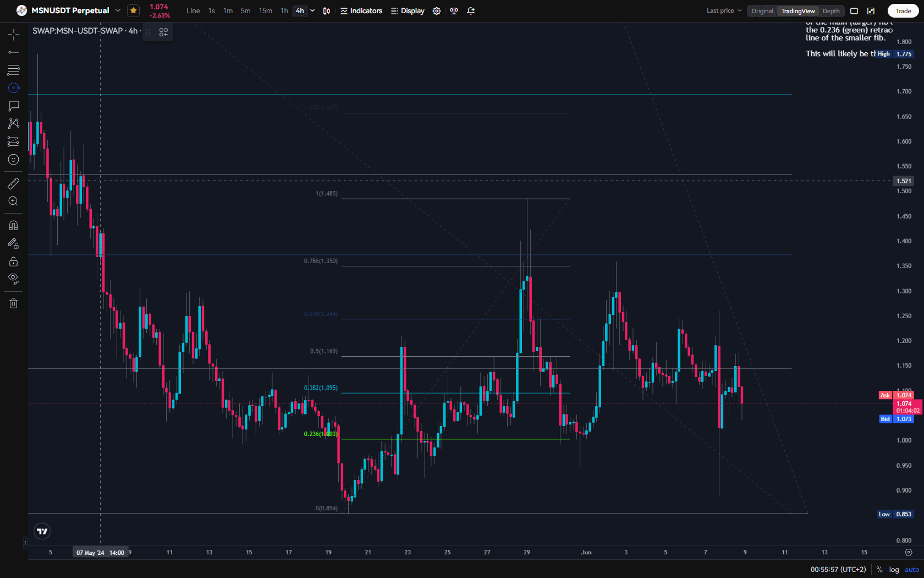Viewport: 924px width, 578px height.
Task: Switch chart to Line view
Action: [x=193, y=11]
